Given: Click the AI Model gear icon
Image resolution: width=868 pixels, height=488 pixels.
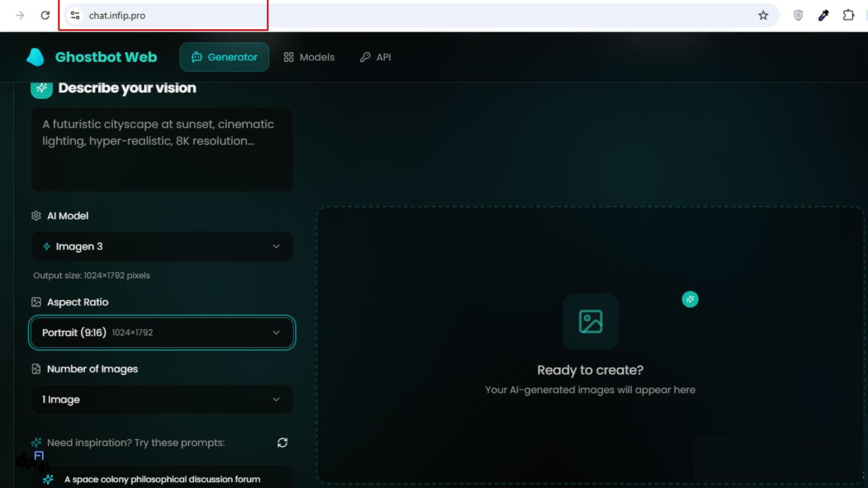Looking at the screenshot, I should pyautogui.click(x=36, y=215).
